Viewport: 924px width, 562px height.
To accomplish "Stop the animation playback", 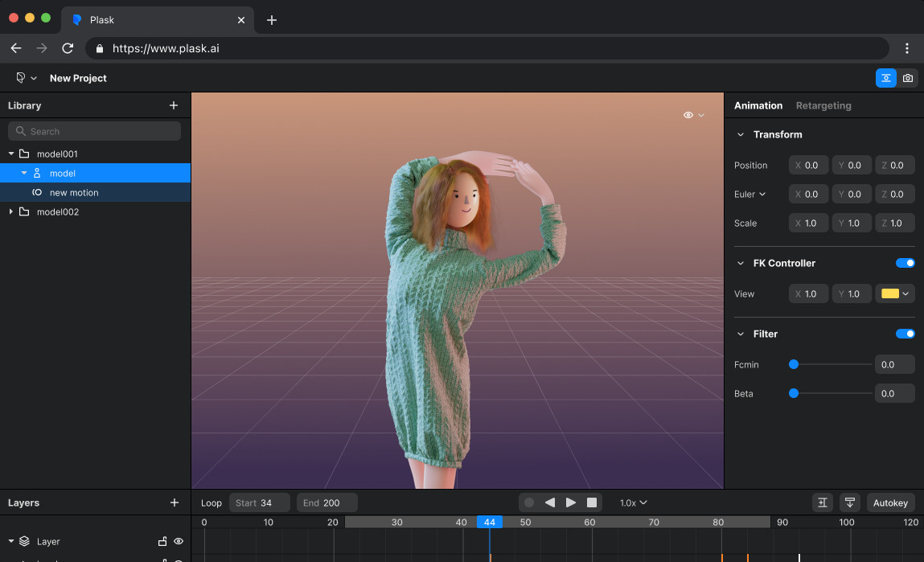I will coord(592,503).
